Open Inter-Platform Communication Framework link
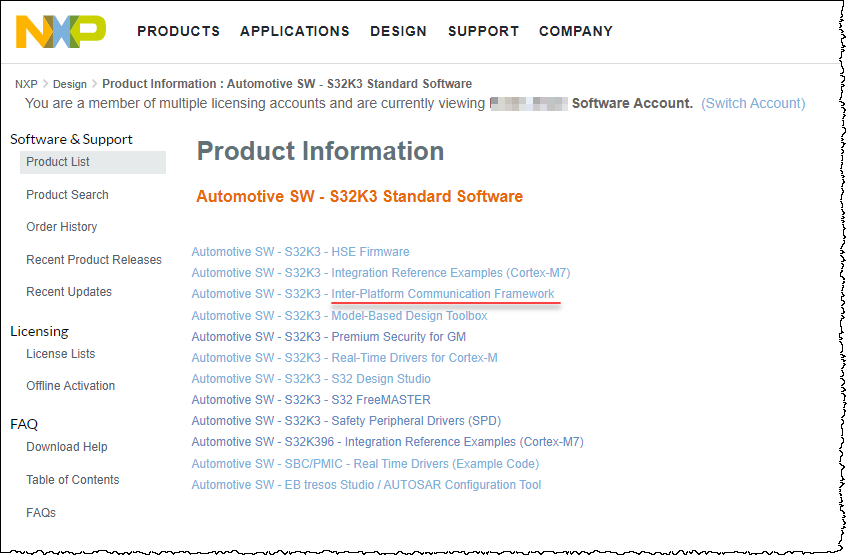The height and width of the screenshot is (556, 847). point(373,294)
